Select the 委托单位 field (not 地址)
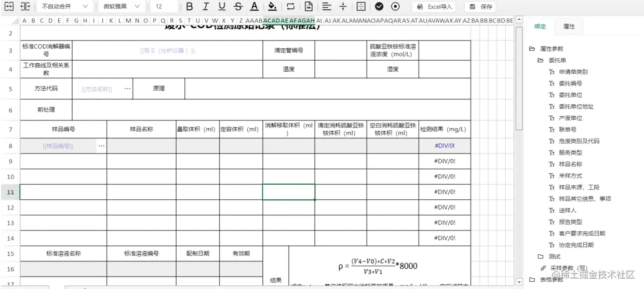 point(570,95)
